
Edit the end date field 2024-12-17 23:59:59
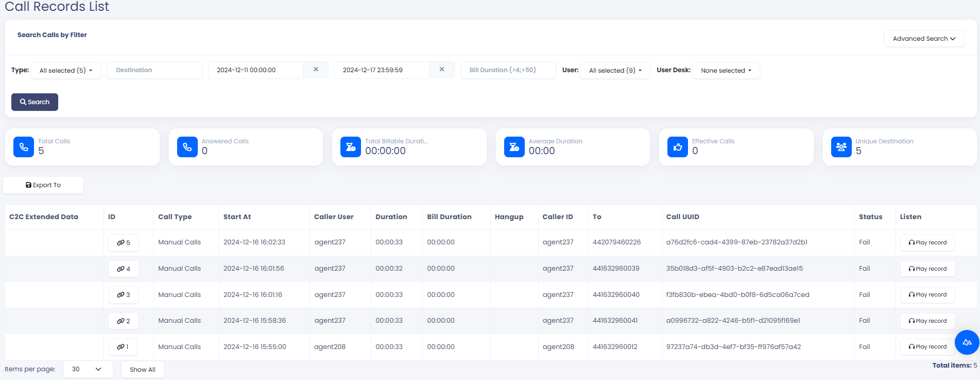pos(382,70)
